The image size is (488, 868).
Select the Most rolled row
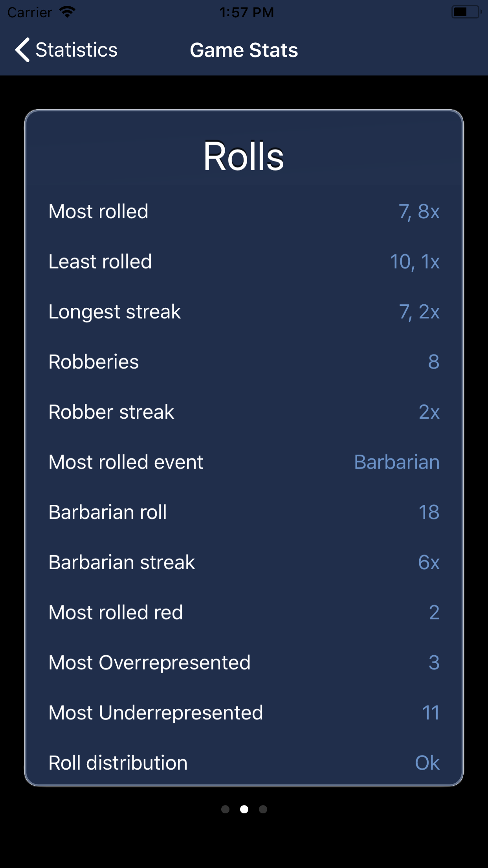(244, 211)
